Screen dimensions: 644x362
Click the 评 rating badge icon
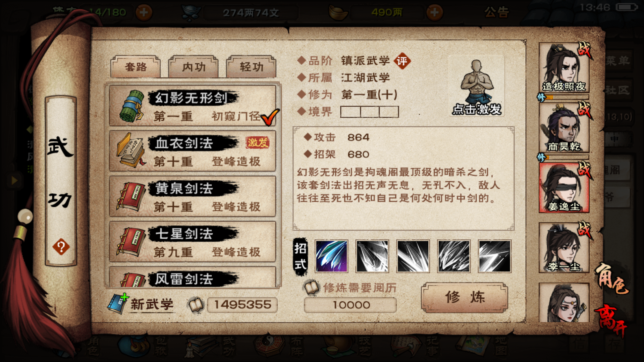(402, 61)
